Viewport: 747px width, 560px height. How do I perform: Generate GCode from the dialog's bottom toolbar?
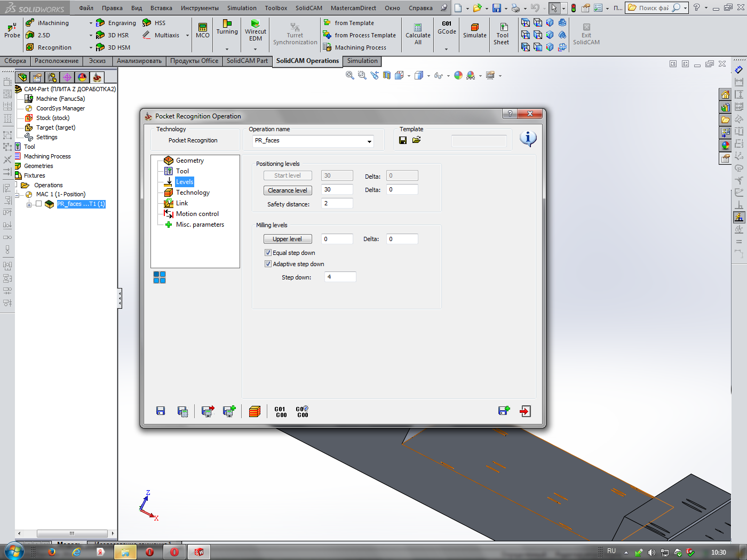coord(281,412)
